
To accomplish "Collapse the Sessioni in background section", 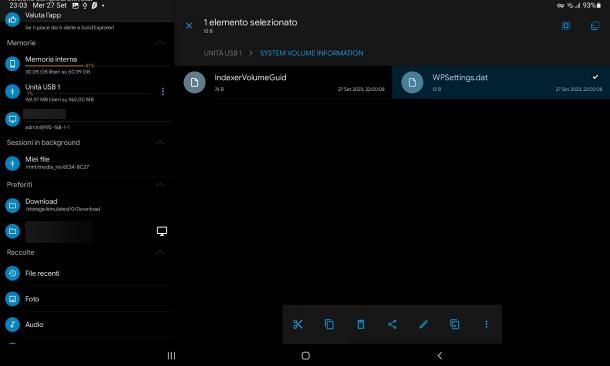I will 160,143.
